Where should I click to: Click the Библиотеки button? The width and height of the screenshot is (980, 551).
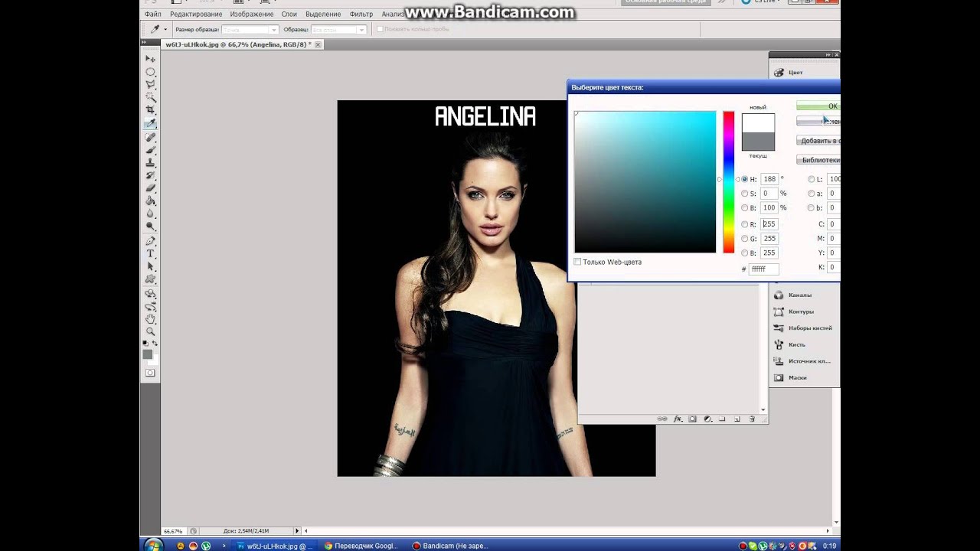tap(818, 160)
